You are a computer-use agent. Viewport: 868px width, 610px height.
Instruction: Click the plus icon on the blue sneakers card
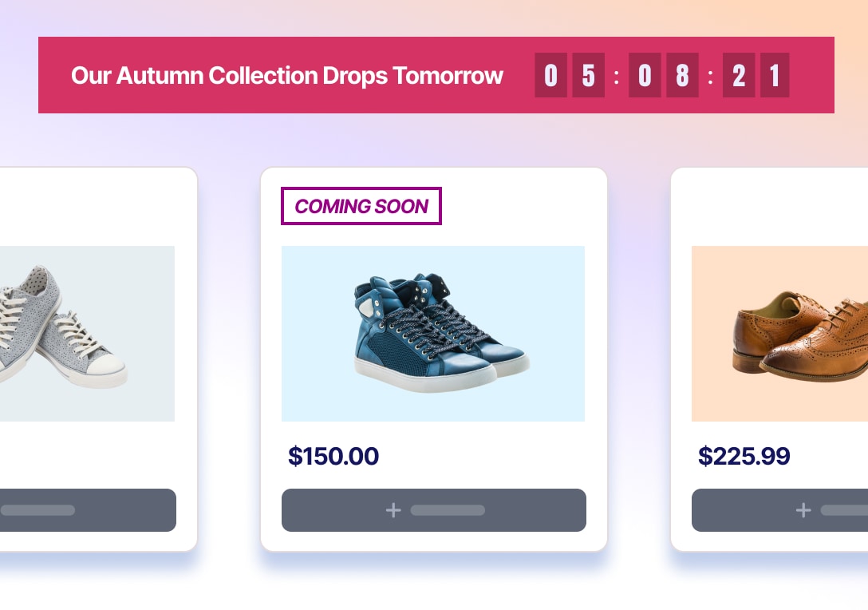pos(393,510)
